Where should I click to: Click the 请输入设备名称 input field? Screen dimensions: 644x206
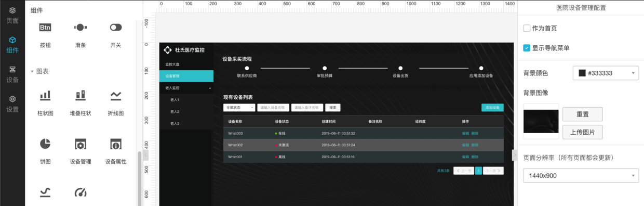pyautogui.click(x=273, y=108)
